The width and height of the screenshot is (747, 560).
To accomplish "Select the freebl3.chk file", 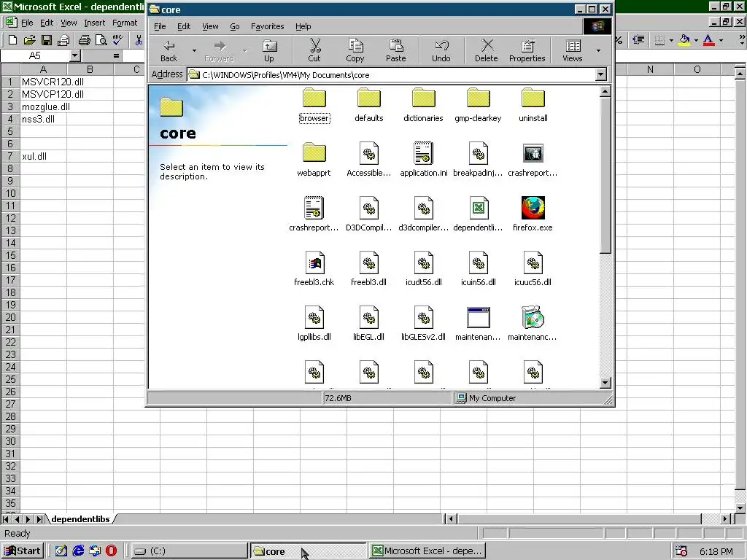I will coord(314,270).
